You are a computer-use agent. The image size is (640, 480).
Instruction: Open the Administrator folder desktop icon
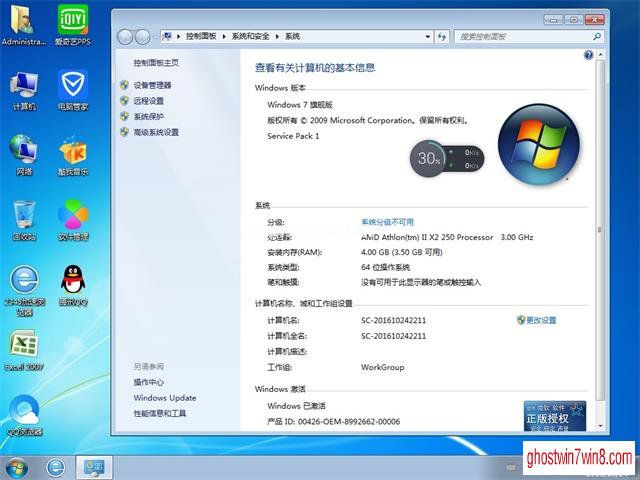23,25
